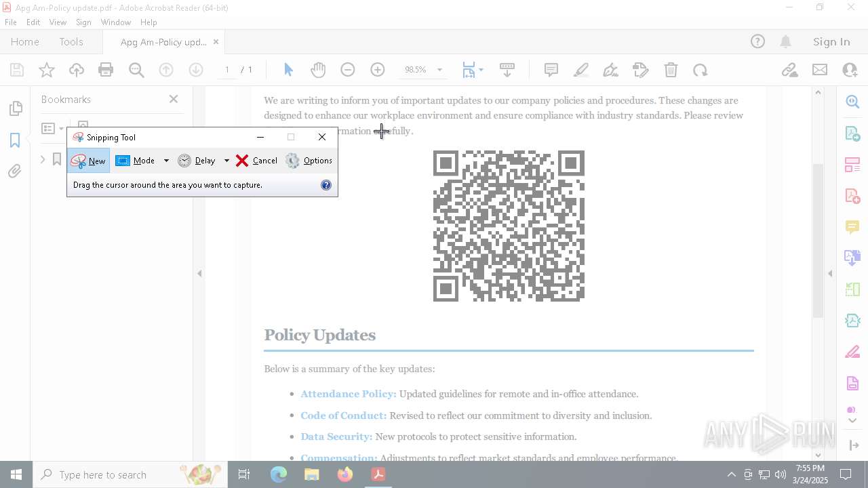Screen dimensions: 868x488
Task: Click the page number field
Action: click(x=227, y=70)
